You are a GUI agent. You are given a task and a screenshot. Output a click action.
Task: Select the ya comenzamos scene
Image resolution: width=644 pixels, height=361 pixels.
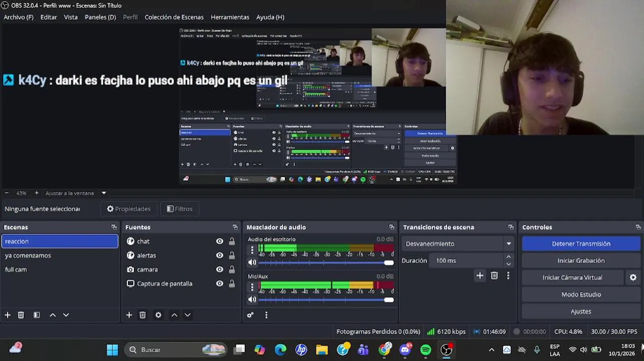coord(60,255)
